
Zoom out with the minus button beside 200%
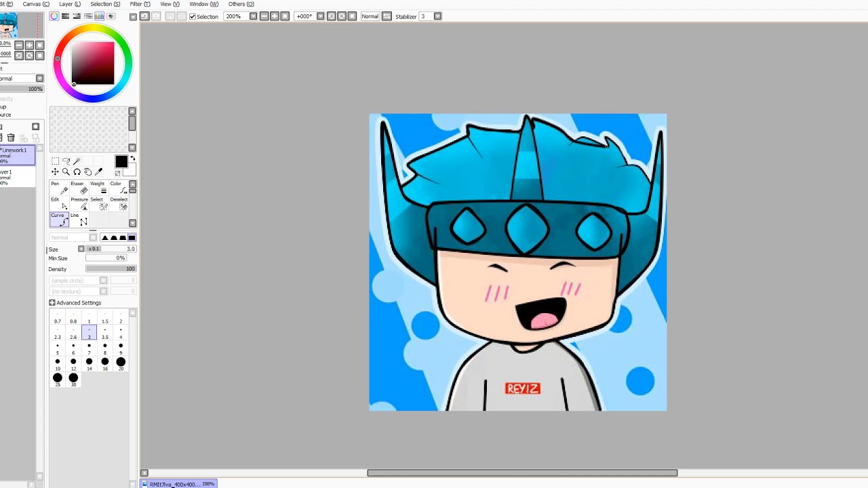[264, 16]
